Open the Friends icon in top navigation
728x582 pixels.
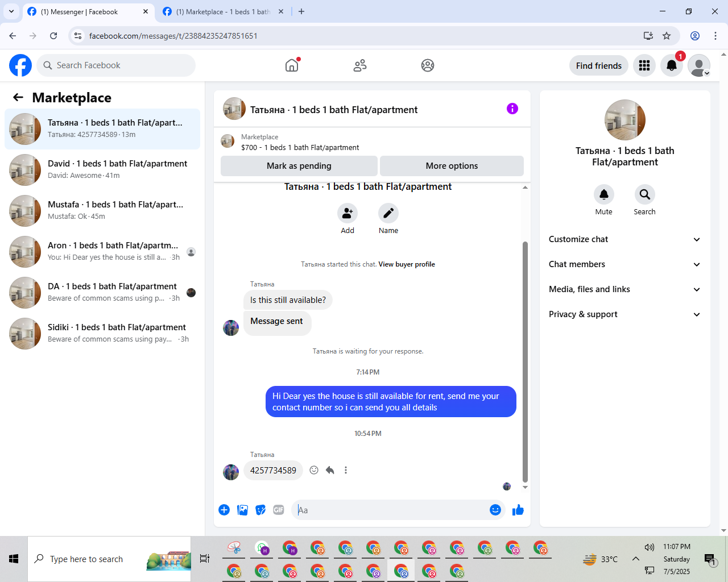click(360, 65)
